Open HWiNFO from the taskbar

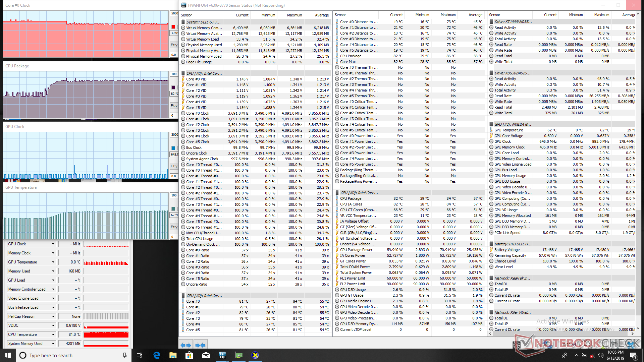(222, 355)
